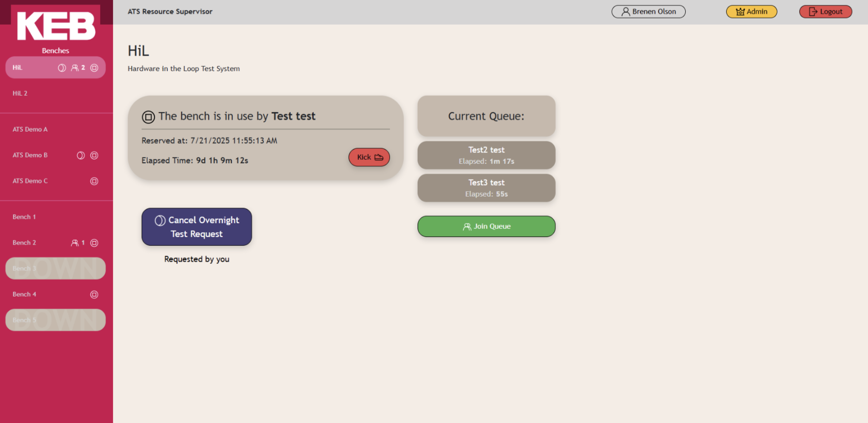
Task: Go to Bench 1 in sidebar
Action: pyautogui.click(x=25, y=217)
